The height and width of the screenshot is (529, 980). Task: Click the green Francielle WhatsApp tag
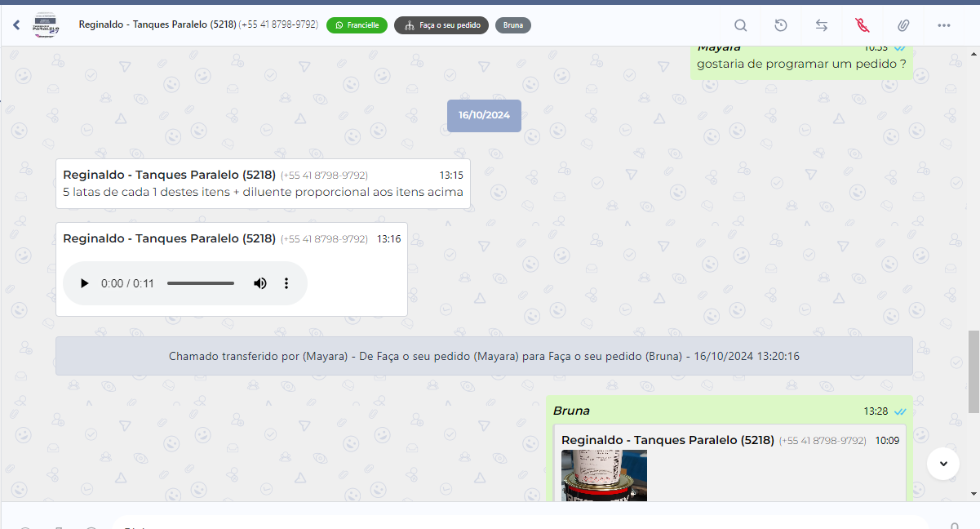coord(357,25)
